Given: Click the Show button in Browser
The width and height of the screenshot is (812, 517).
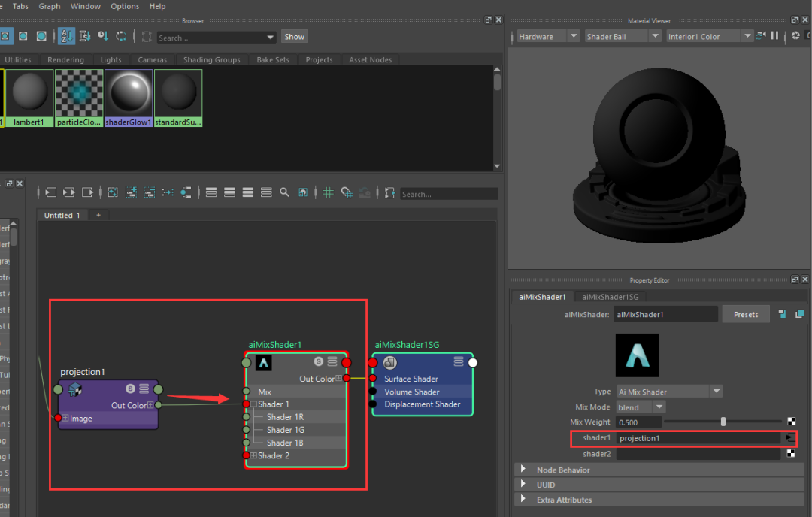Looking at the screenshot, I should (x=294, y=37).
